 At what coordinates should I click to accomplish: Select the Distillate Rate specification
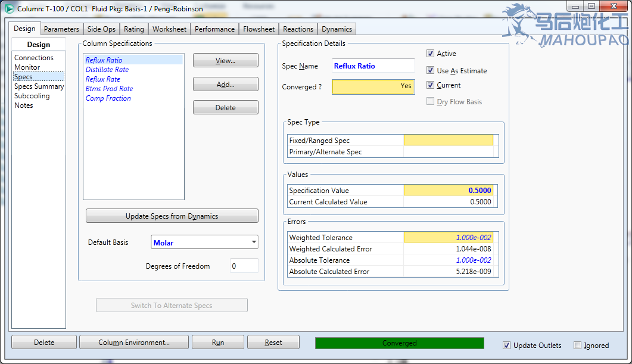107,70
